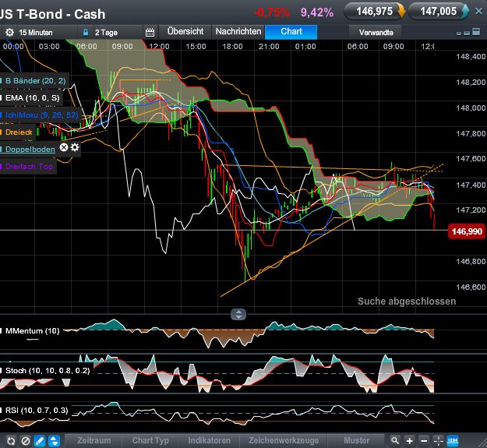Click the Stoch (10, 10, 0.8, 0.2) label

tap(48, 370)
